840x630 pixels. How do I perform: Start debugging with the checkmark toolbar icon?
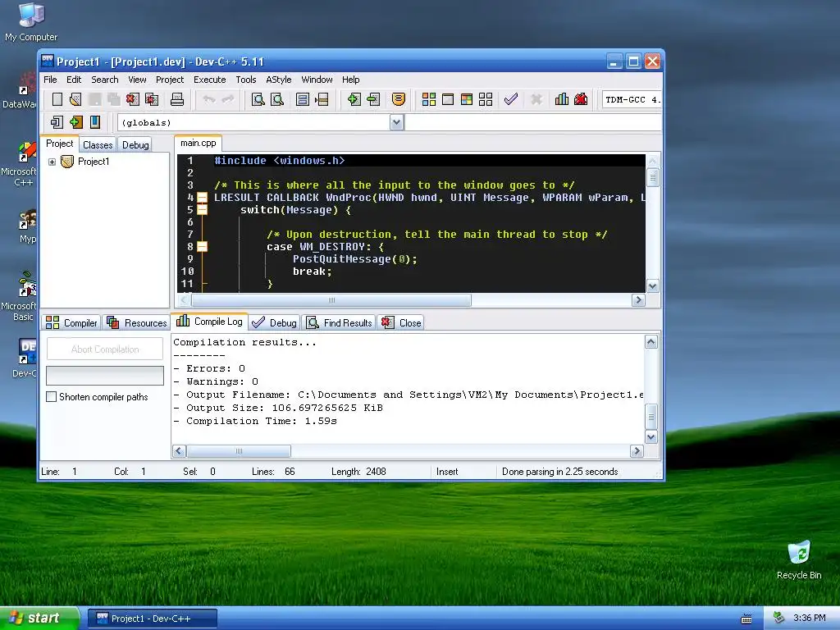510,99
